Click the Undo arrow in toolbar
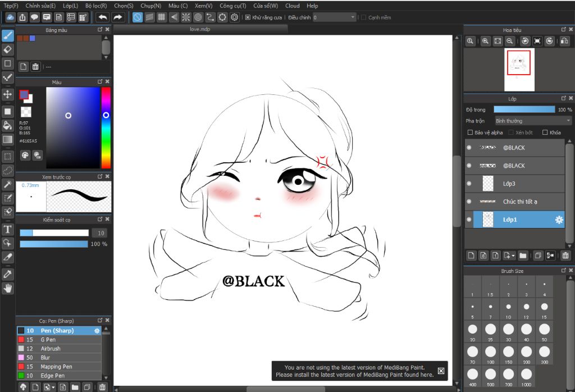 (103, 17)
